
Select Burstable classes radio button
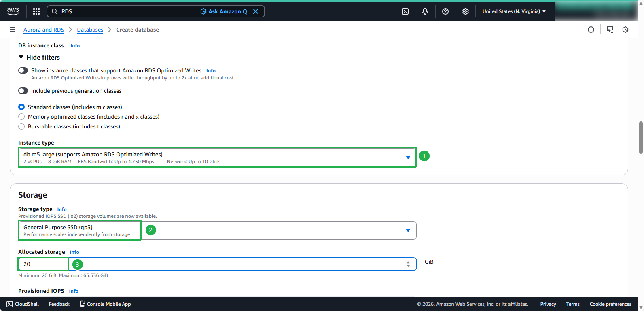[21, 126]
